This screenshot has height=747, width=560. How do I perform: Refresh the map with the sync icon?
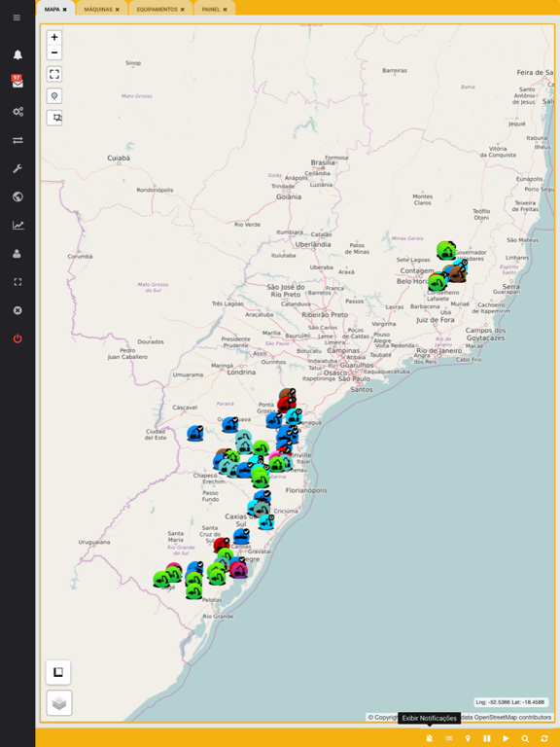point(544,738)
